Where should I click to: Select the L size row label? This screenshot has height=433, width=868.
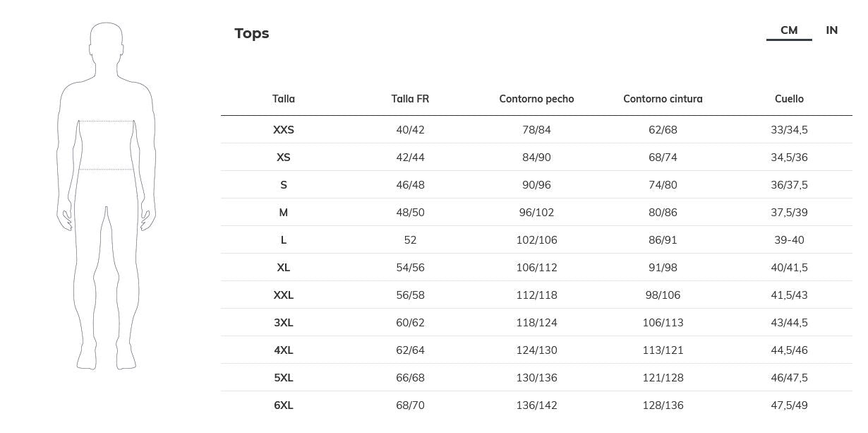284,240
